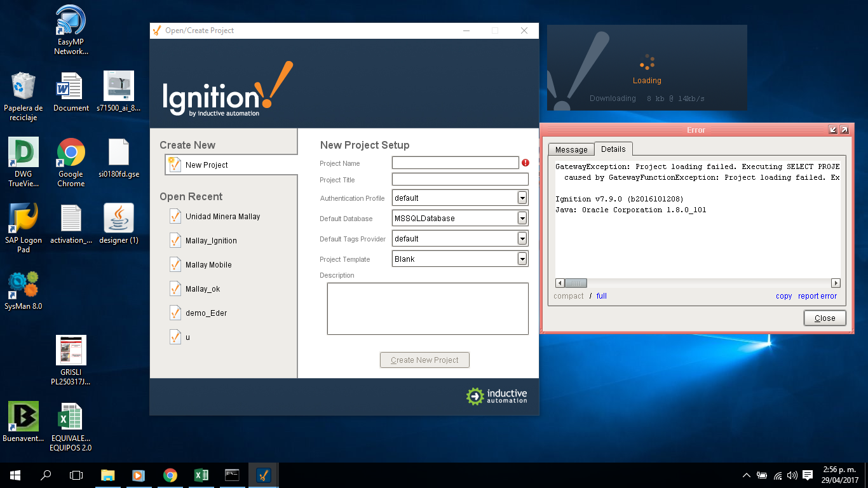Open Task View from the taskbar
868x488 pixels.
point(76,475)
